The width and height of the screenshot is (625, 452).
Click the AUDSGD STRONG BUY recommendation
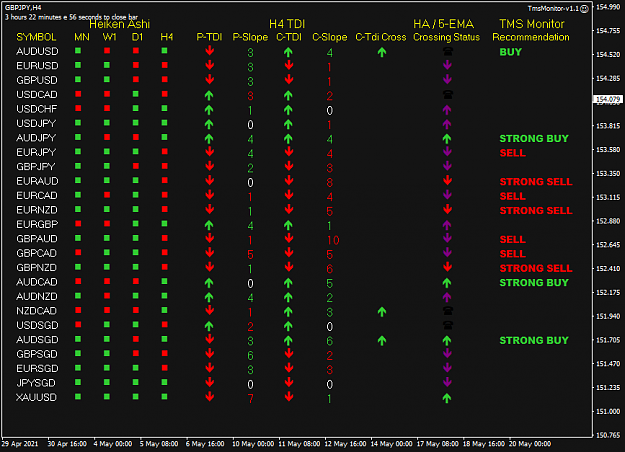point(534,340)
